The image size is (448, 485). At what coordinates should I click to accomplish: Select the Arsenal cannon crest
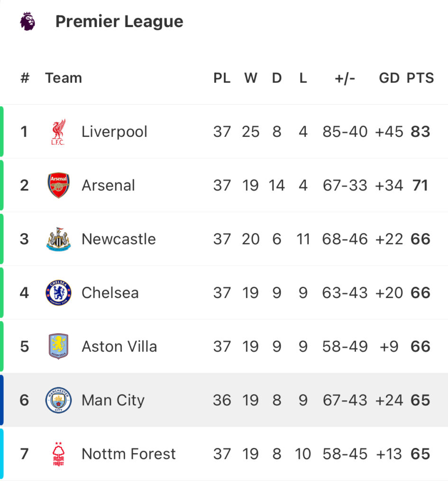point(58,185)
